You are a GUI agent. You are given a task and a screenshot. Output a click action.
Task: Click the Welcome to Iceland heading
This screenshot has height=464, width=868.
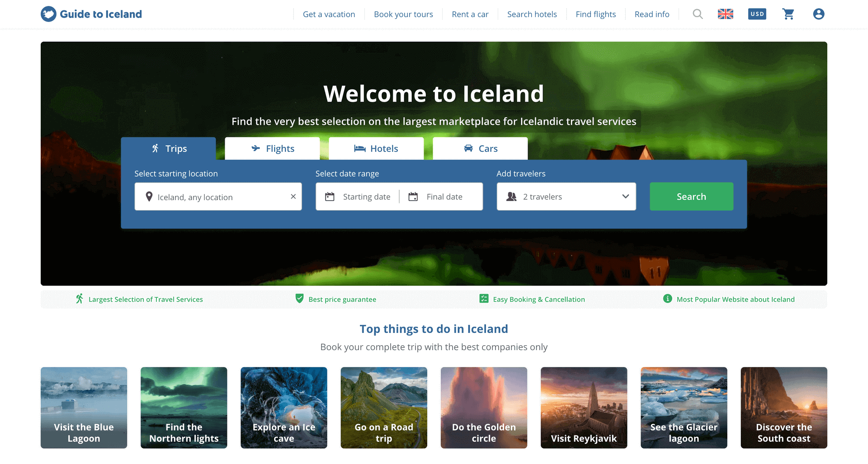click(x=434, y=94)
